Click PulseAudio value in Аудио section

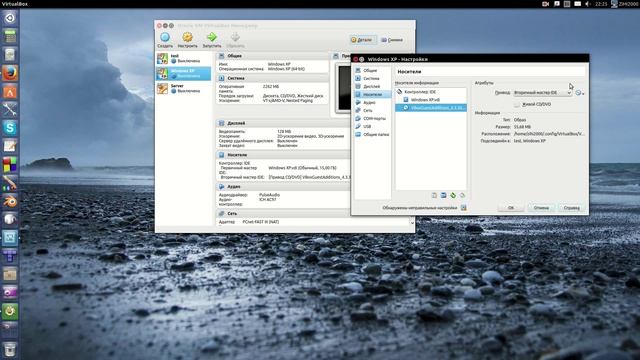tap(269, 195)
